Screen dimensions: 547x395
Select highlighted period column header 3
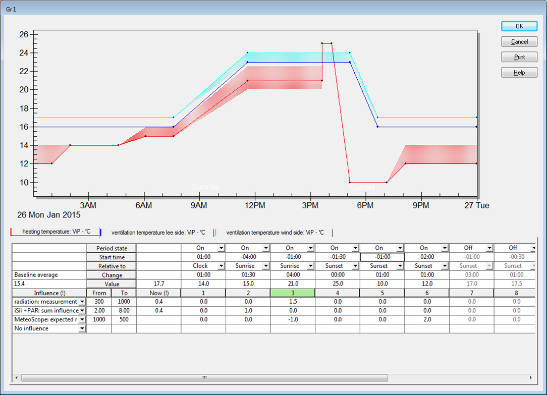[293, 293]
